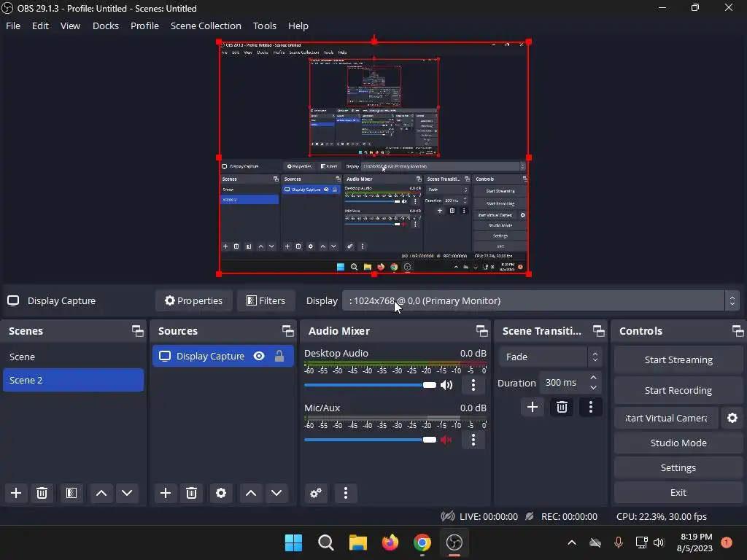The image size is (747, 560).
Task: Show hidden icons in system tray
Action: pos(572,542)
